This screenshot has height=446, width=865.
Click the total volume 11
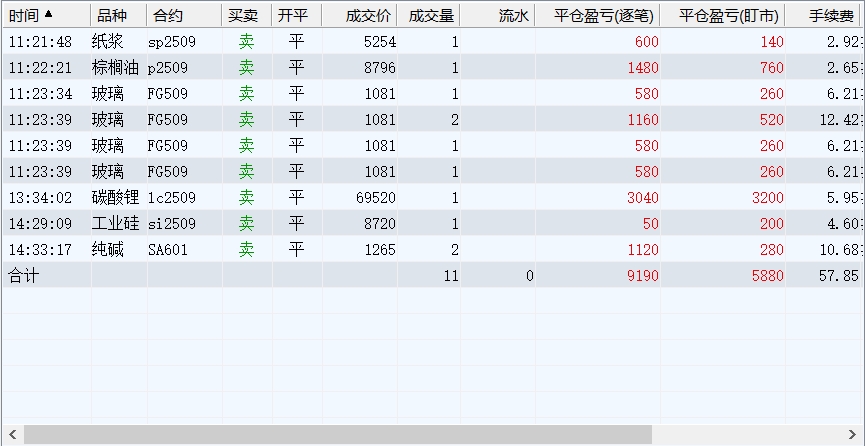click(x=451, y=275)
